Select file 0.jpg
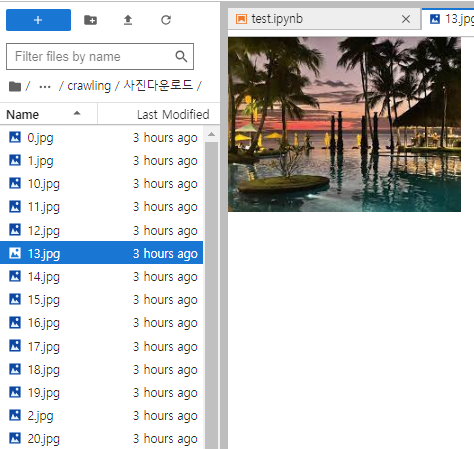The image size is (474, 449). point(101,137)
